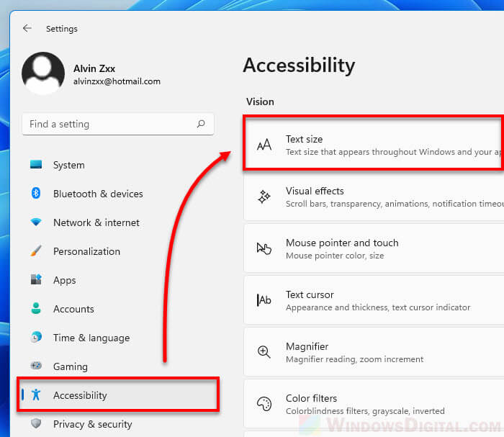
Task: Open Network & internet settings
Action: pyautogui.click(x=118, y=222)
